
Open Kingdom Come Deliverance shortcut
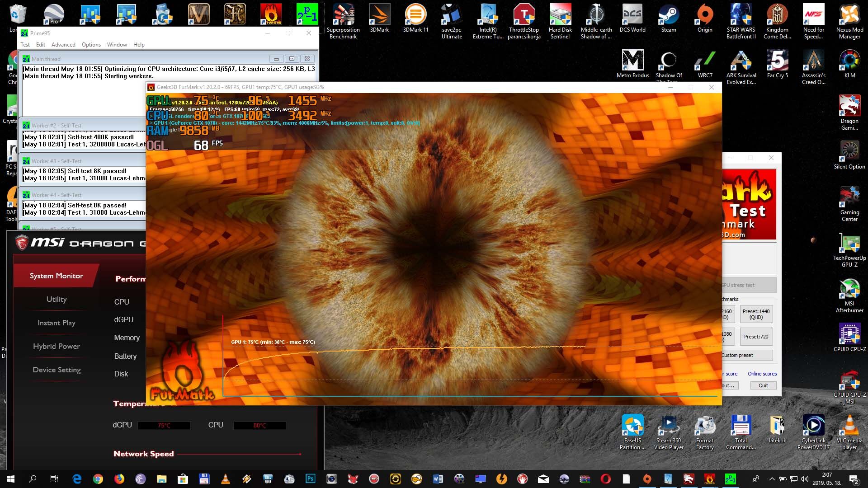[777, 21]
